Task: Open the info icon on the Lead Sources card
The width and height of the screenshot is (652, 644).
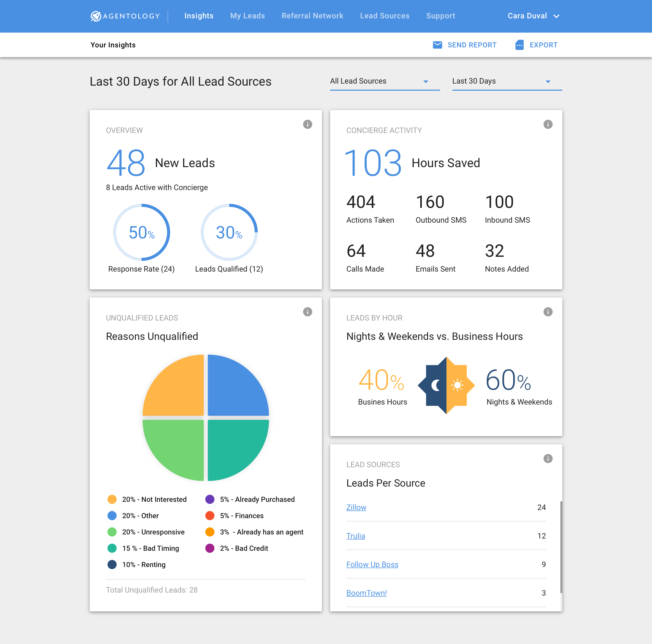Action: pos(548,458)
